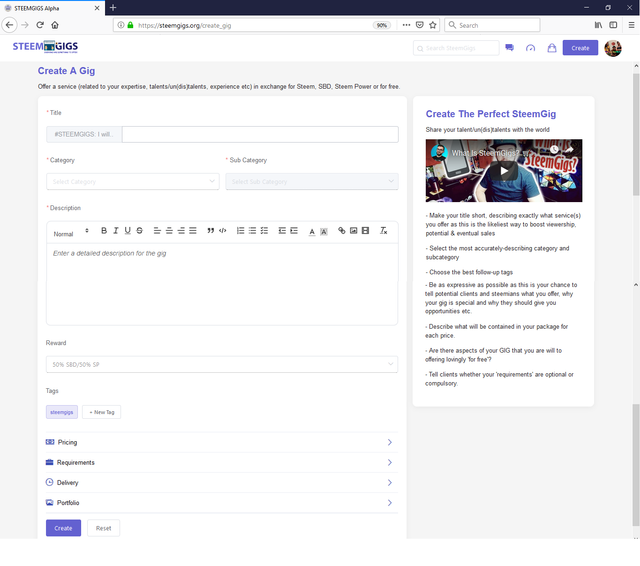The image size is (640, 566).
Task: Open page actions three-dot menu
Action: point(406,25)
